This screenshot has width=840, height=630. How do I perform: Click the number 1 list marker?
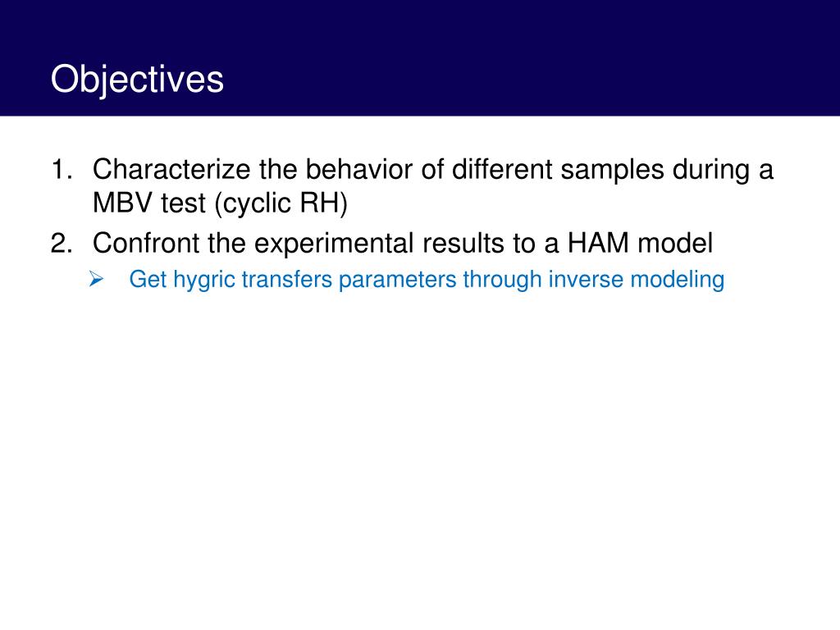pyautogui.click(x=62, y=170)
